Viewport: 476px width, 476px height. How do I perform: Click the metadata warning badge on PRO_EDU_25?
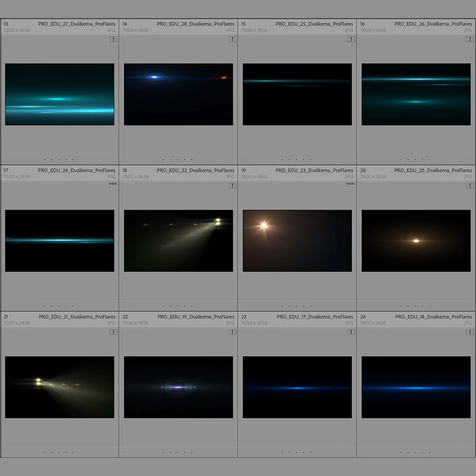coord(351,39)
